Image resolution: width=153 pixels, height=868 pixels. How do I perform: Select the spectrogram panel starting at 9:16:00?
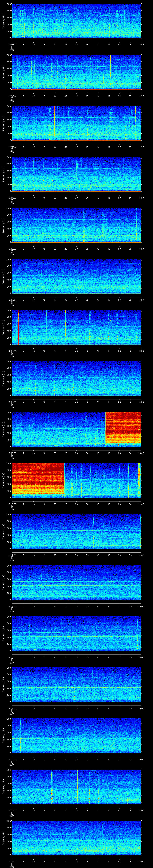tap(76, 786)
